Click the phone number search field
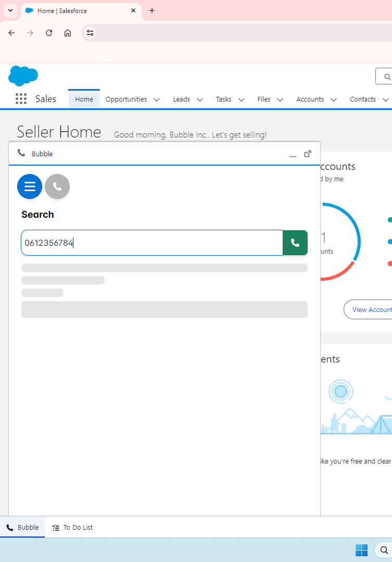The height and width of the screenshot is (562, 392). click(x=151, y=243)
